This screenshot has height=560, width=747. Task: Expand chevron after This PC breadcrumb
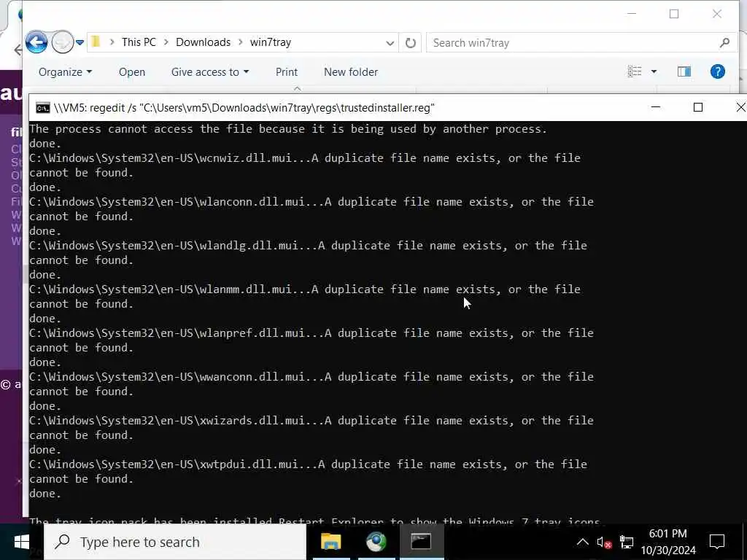tap(166, 42)
